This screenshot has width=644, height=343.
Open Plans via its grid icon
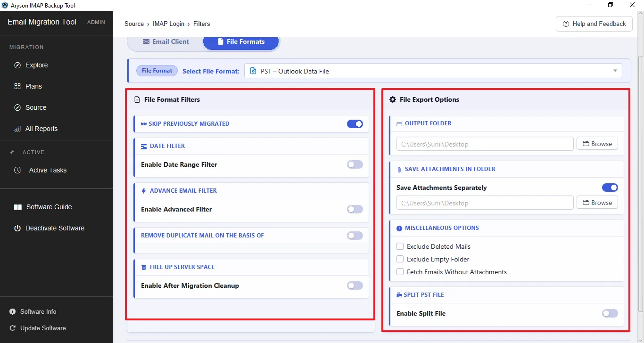click(x=17, y=86)
